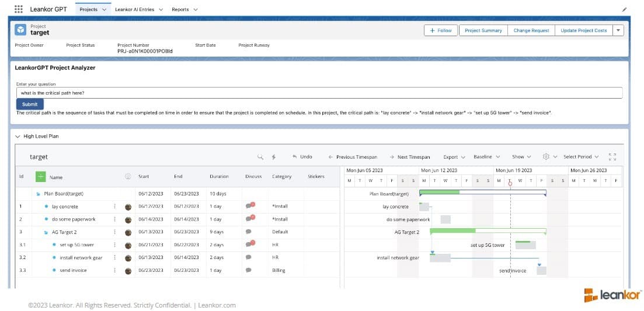Viewport: 644px width, 311px height.
Task: Expand the Projects tab chevron menu
Action: point(105,9)
